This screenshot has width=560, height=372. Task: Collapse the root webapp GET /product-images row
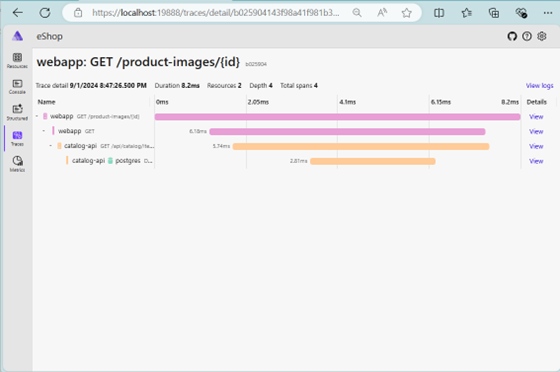point(37,116)
